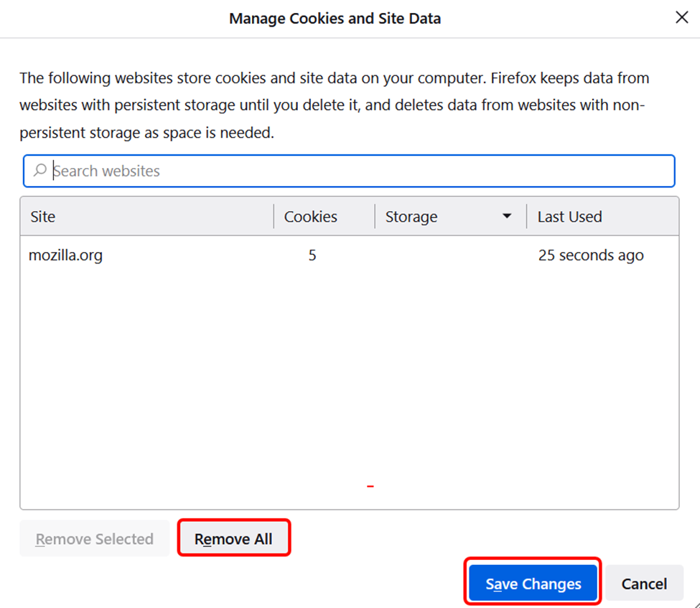This screenshot has width=700, height=608.
Task: Toggle the Storage sort direction arrow
Action: click(x=507, y=216)
